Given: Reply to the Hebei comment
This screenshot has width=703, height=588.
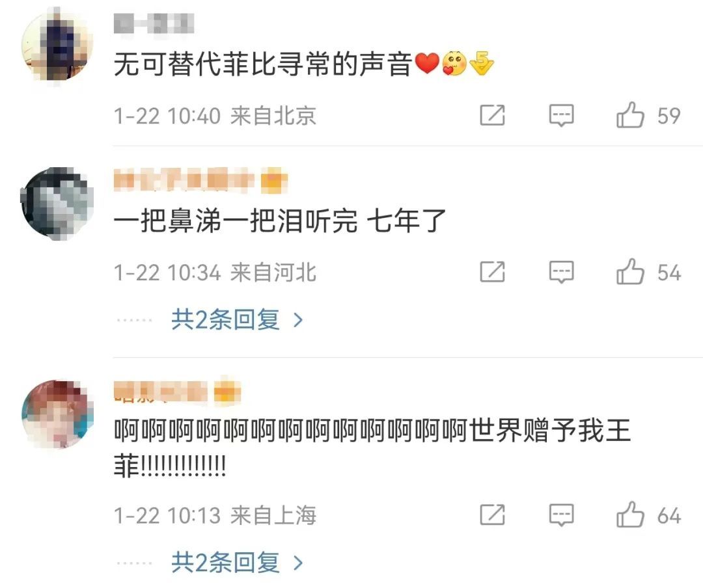Looking at the screenshot, I should click(561, 272).
